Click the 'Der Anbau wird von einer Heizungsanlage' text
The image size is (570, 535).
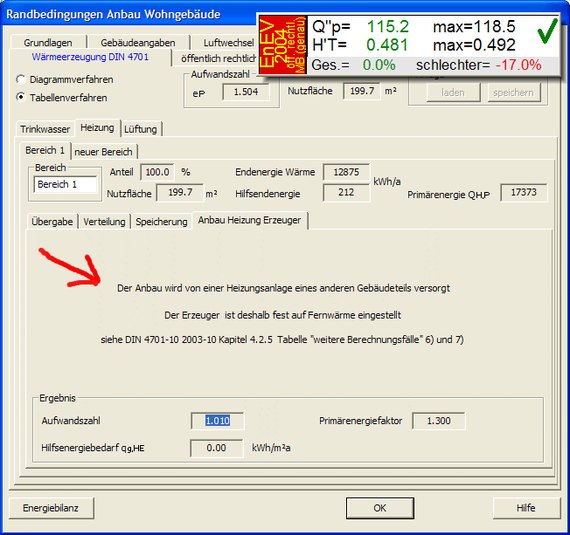pyautogui.click(x=284, y=288)
